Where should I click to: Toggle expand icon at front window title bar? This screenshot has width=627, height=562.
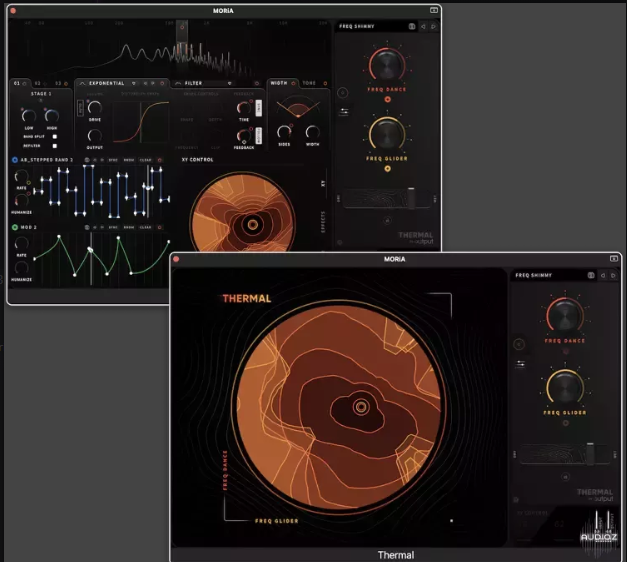[614, 258]
